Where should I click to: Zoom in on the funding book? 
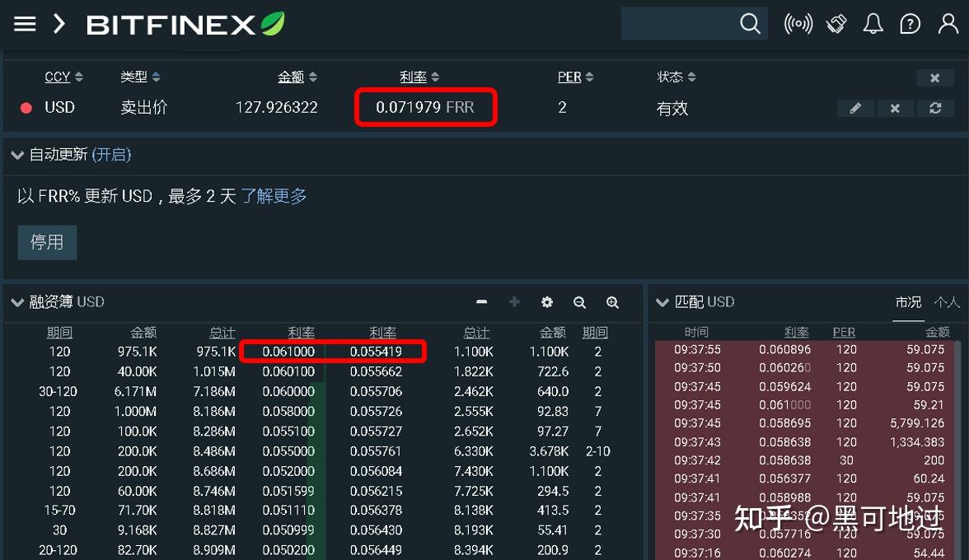coord(612,302)
